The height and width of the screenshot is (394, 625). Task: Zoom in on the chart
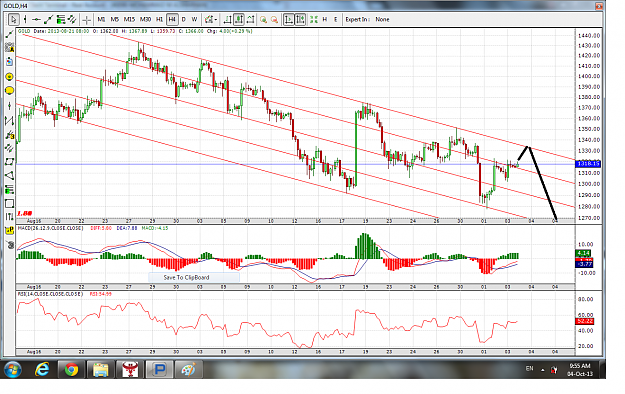coord(263,20)
